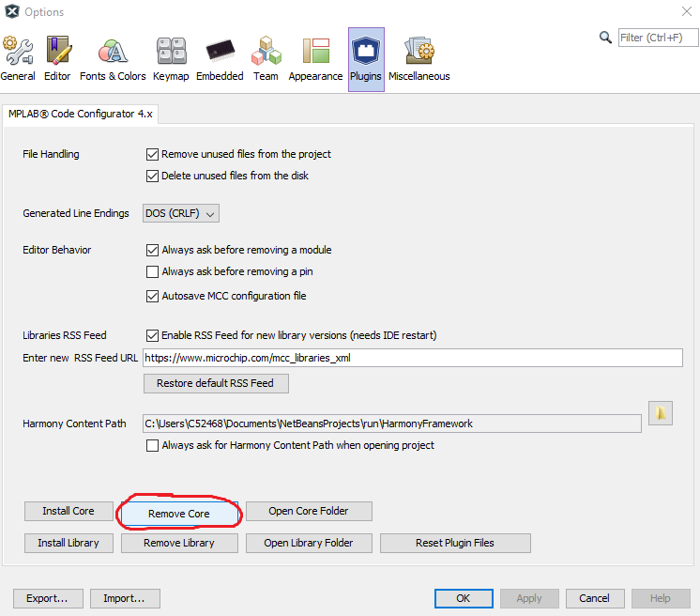Image resolution: width=700 pixels, height=616 pixels.
Task: Click the Remove Library button
Action: [179, 543]
